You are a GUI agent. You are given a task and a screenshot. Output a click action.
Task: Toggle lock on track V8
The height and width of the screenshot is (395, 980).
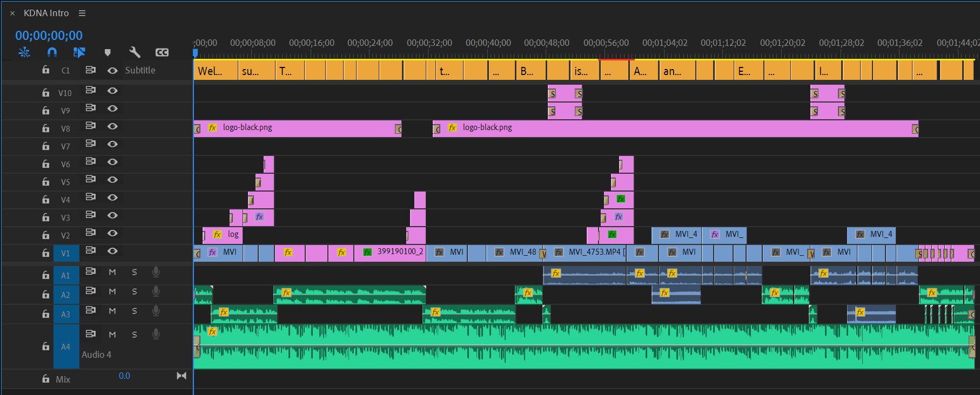[x=46, y=128]
